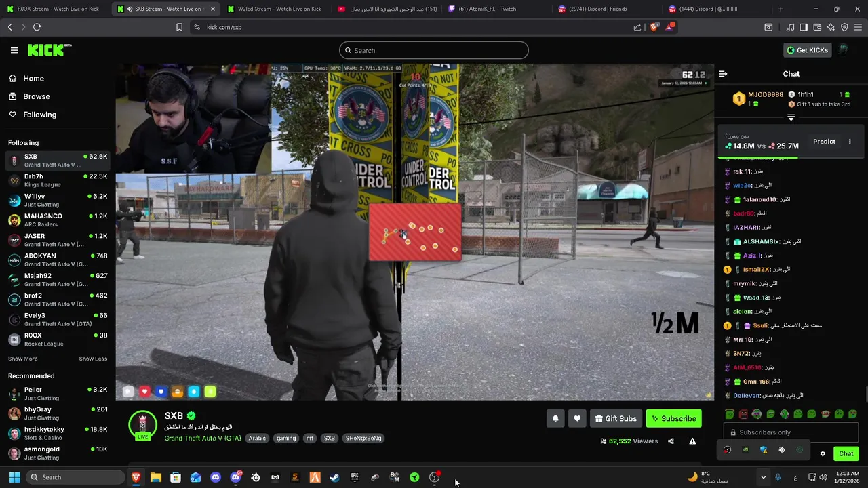Image resolution: width=868 pixels, height=488 pixels.
Task: Open the playlist music note icon
Action: pyautogui.click(x=790, y=27)
